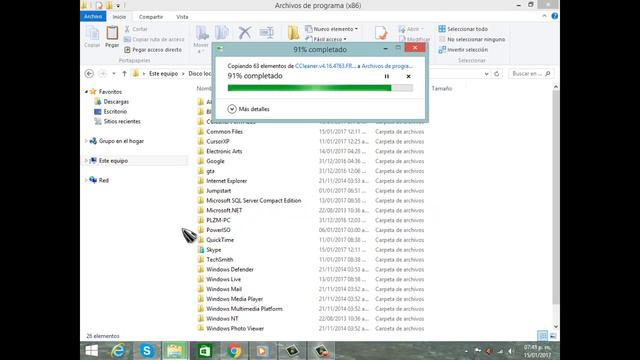Click Invertir selección
Image resolution: width=640 pixels, height=360 pixels.
(463, 49)
